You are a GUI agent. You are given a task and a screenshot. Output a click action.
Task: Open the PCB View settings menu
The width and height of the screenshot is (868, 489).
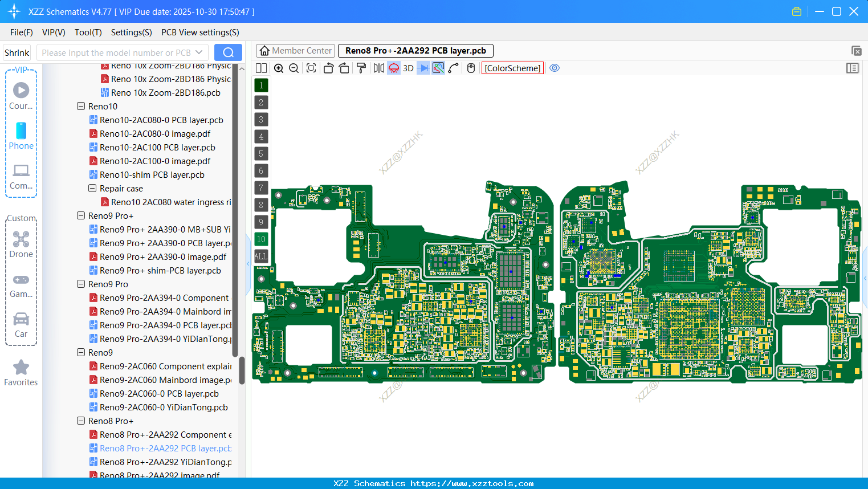tap(199, 32)
